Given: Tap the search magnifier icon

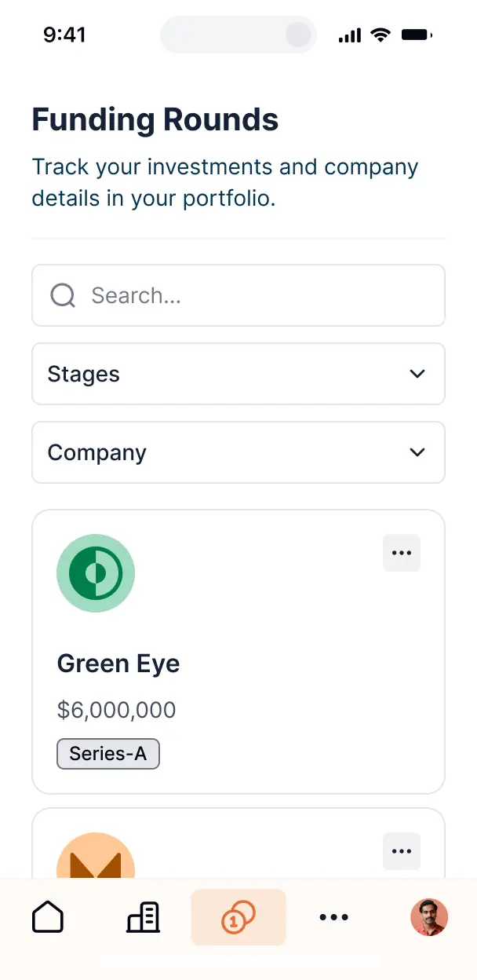Looking at the screenshot, I should click(62, 295).
